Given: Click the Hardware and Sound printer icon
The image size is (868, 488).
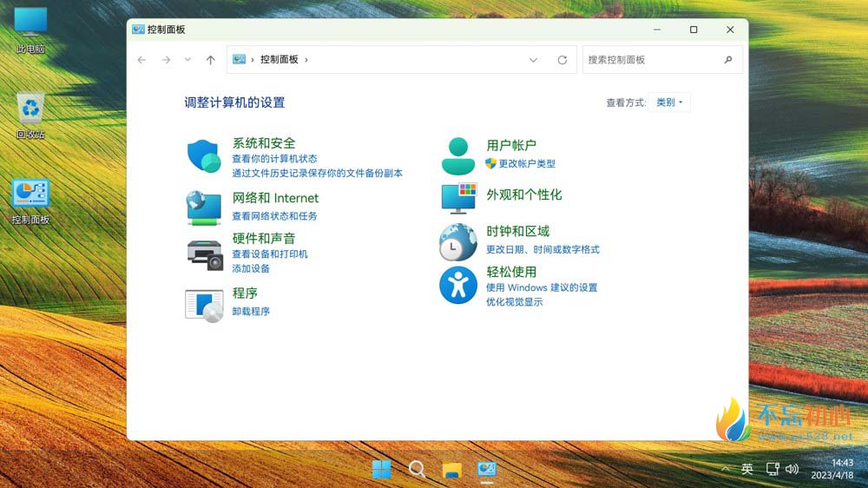Looking at the screenshot, I should click(205, 253).
